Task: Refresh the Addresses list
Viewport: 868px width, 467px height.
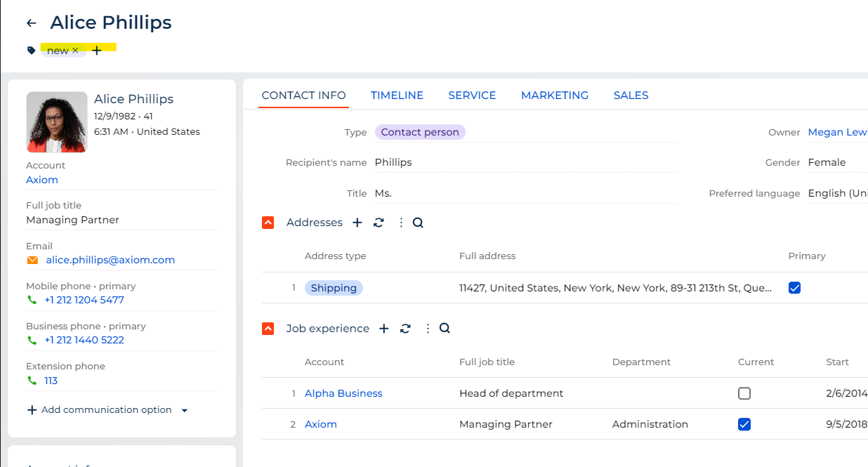Action: [x=379, y=223]
